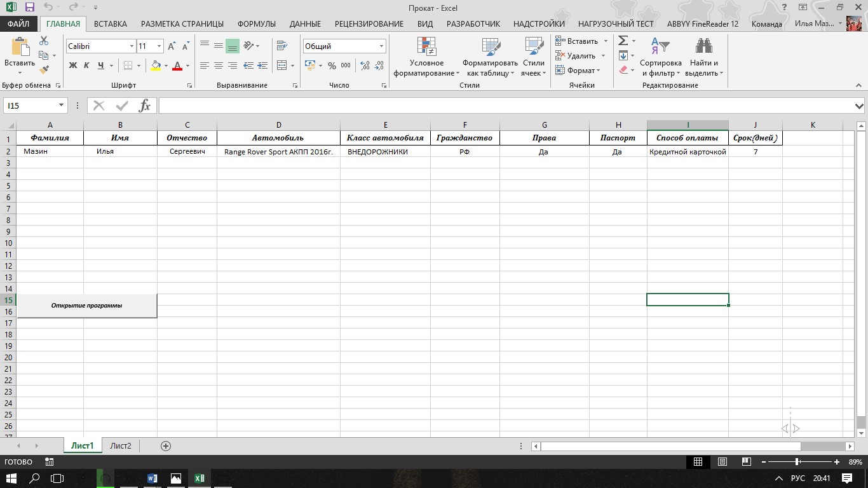Click into the formula bar input

click(x=506, y=106)
